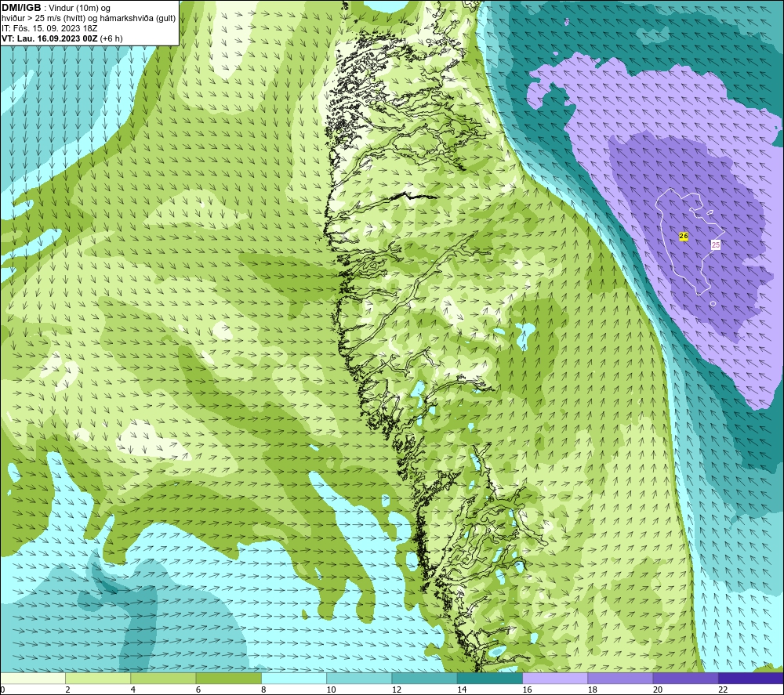The width and height of the screenshot is (784, 695).
Task: Click the white '25' gust contour label
Action: coord(716,244)
